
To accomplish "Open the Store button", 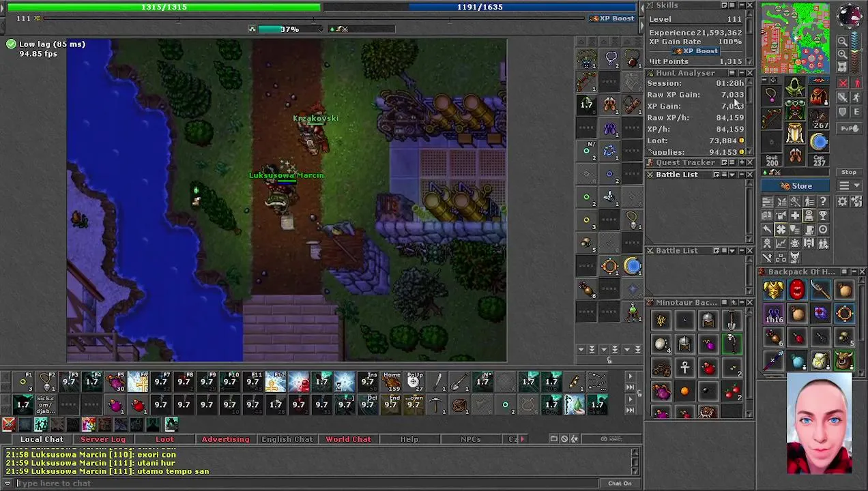I will [795, 185].
